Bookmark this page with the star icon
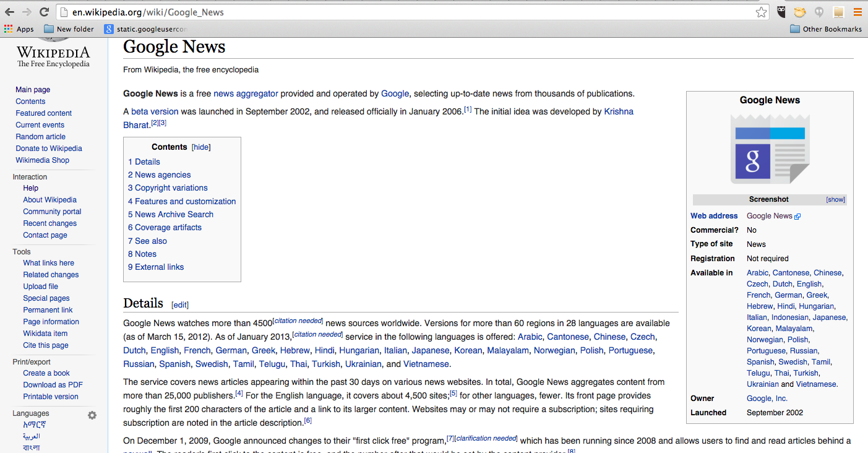 click(761, 12)
